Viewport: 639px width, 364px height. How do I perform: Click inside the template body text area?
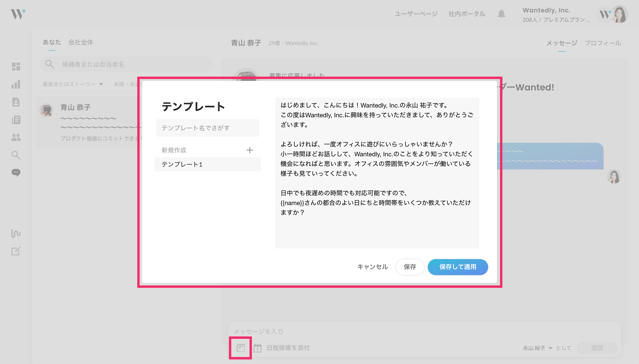377,173
